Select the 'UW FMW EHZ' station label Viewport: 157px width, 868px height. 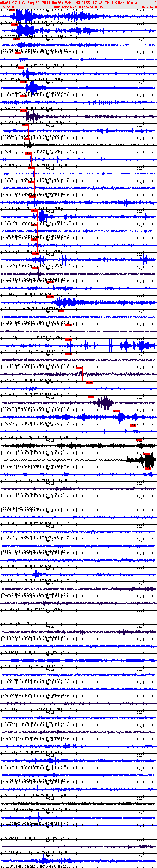[11, 94]
